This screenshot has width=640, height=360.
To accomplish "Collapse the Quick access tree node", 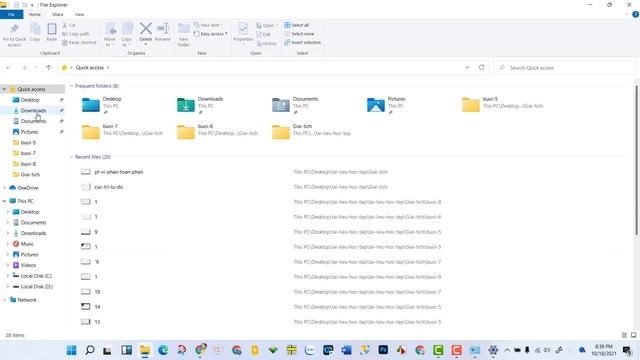I will [x=4, y=89].
